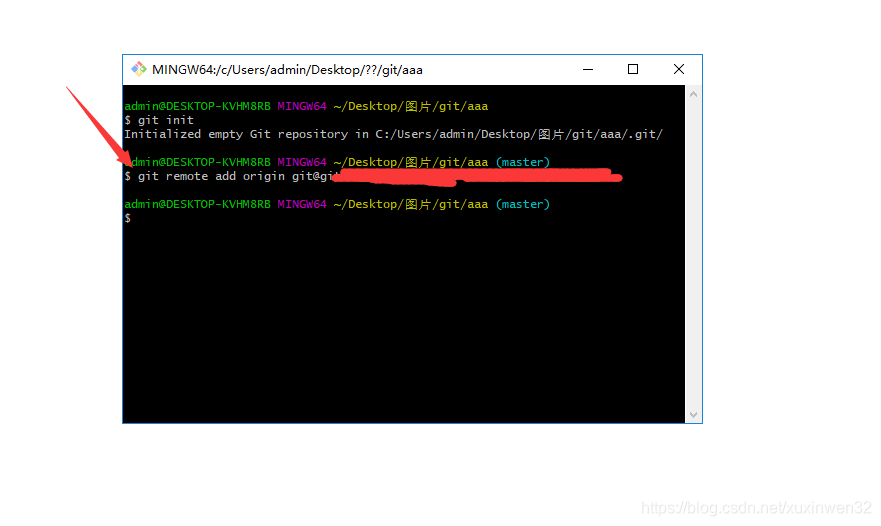Click the Git Bash icon in title bar
Screen dimensions: 881x526
(x=138, y=69)
